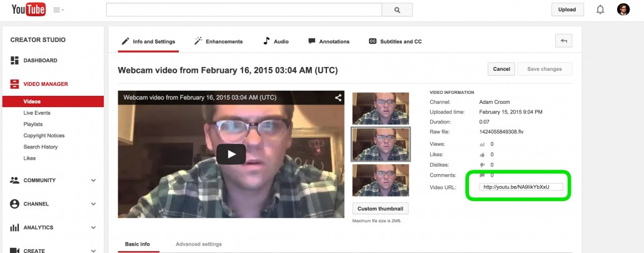Viewport: 644px width, 253px height.
Task: Switch to the Audio tab
Action: [x=276, y=41]
